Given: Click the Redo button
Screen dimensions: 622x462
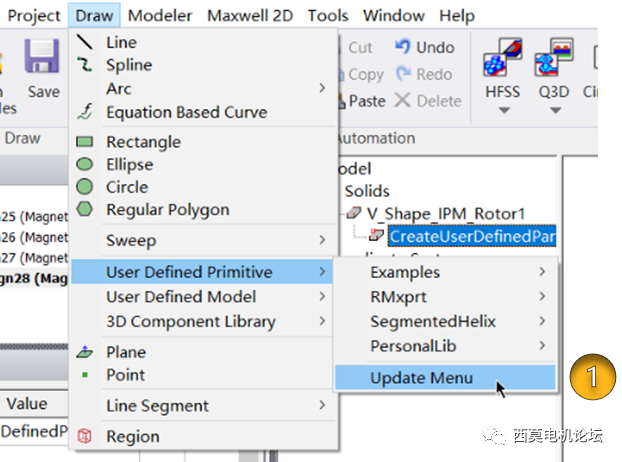Looking at the screenshot, I should (424, 74).
